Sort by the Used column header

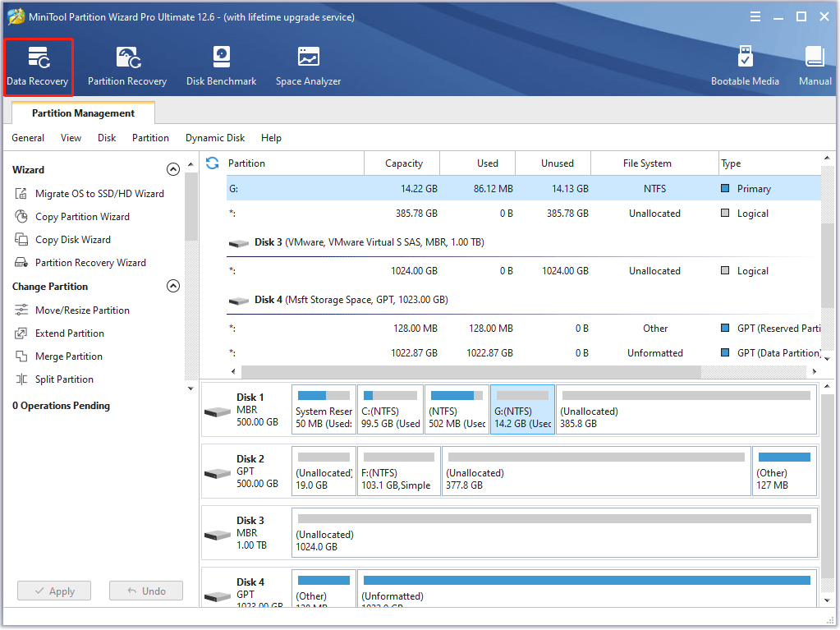click(x=478, y=163)
